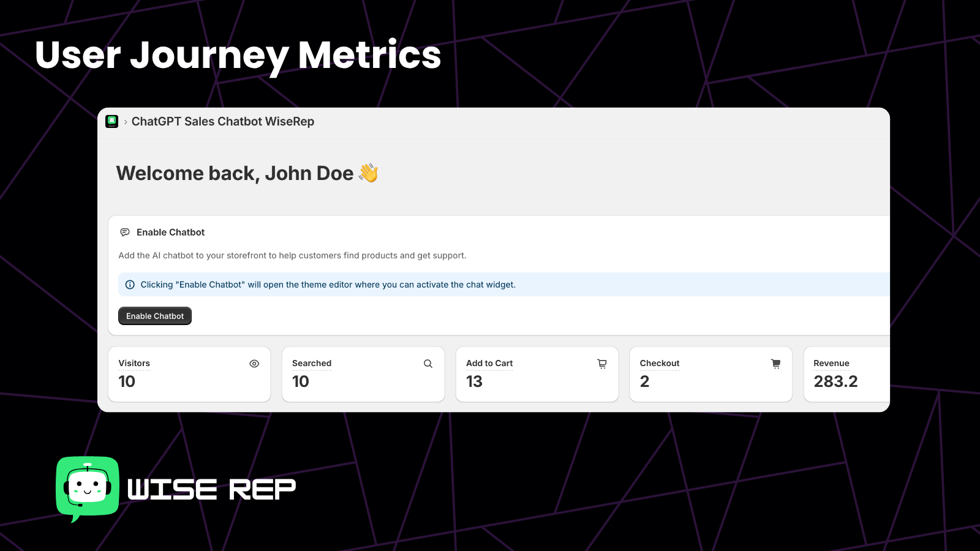Click the Enable Chatbot section heading

pyautogui.click(x=170, y=232)
